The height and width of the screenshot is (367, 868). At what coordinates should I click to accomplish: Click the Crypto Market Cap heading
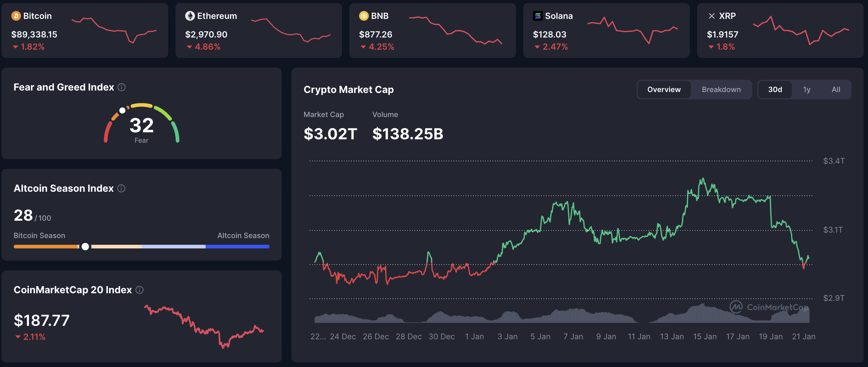[349, 89]
